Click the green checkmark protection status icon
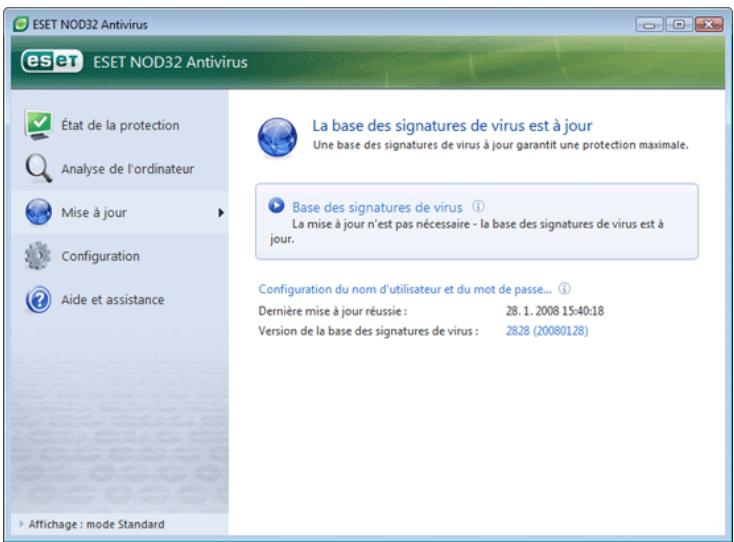The height and width of the screenshot is (542, 734). point(38,125)
